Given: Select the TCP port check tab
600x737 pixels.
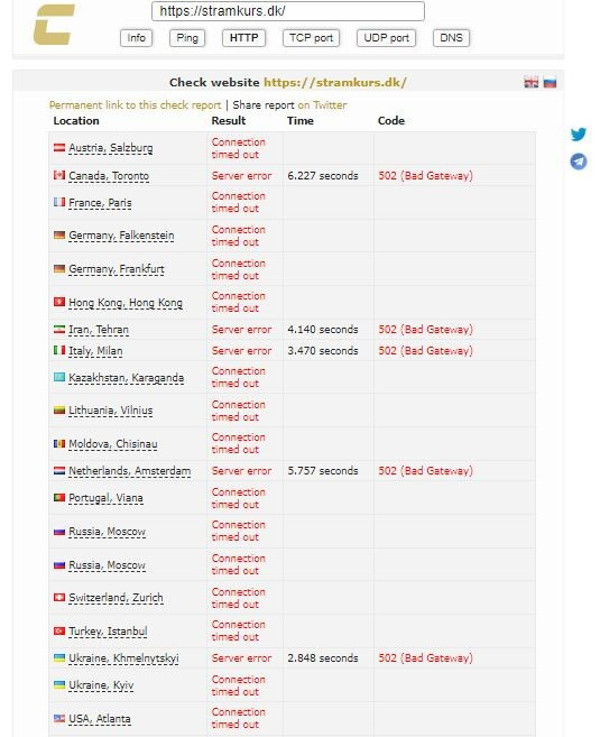Looking at the screenshot, I should click(x=310, y=38).
